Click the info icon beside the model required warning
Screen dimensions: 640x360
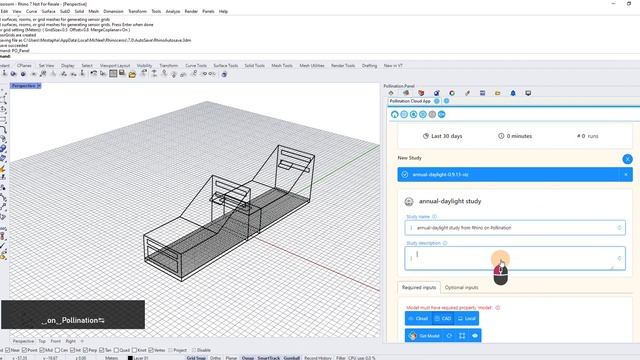click(x=498, y=307)
